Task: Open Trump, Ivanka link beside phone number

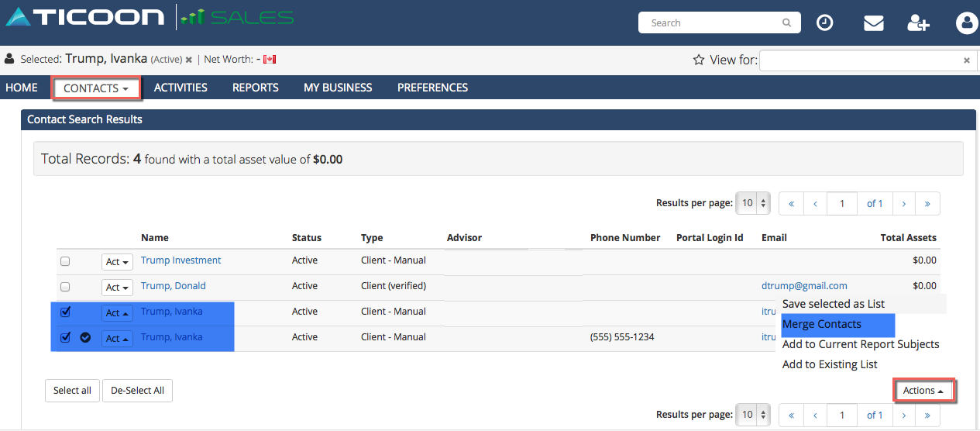Action: (172, 337)
